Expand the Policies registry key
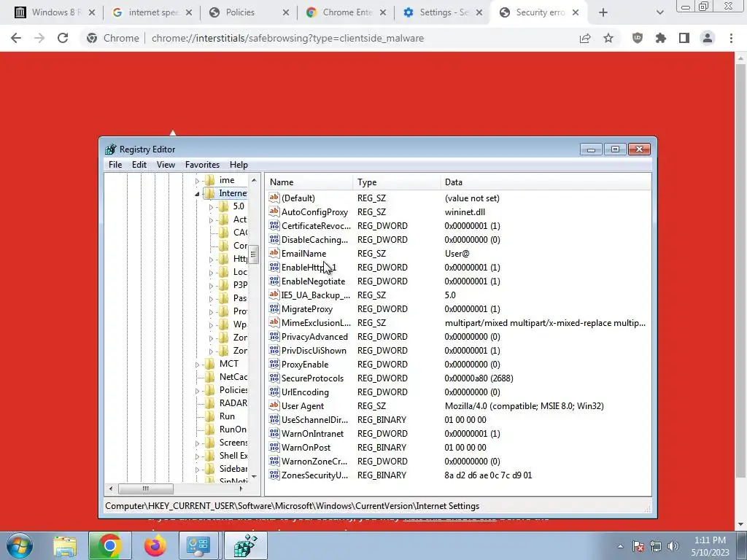 tap(197, 391)
